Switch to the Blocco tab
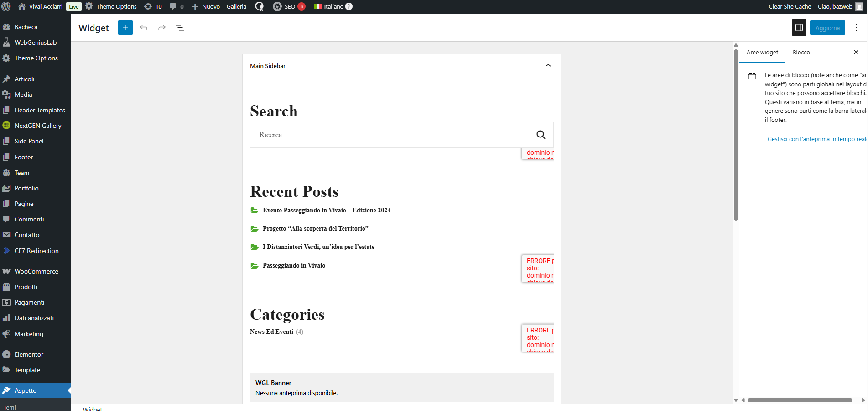Screen dimensions: 868x411 pyautogui.click(x=801, y=53)
